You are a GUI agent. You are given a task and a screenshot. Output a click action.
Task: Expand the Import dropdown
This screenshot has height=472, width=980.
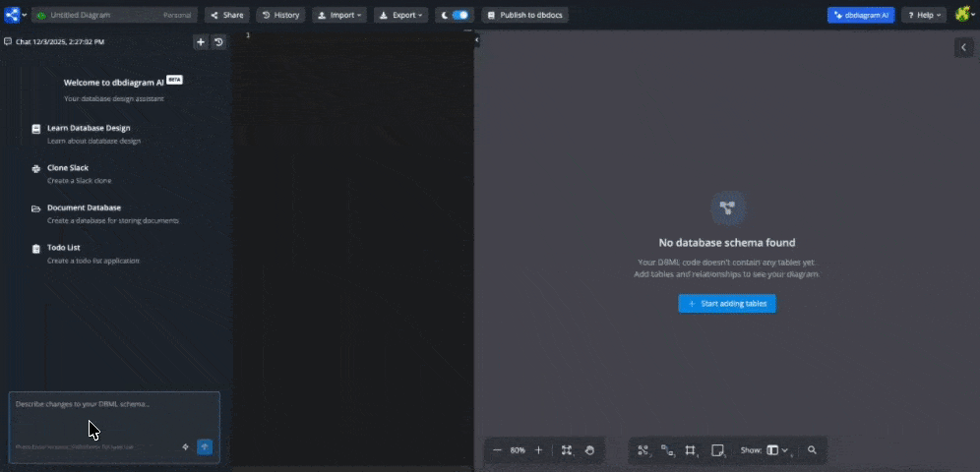coord(339,15)
